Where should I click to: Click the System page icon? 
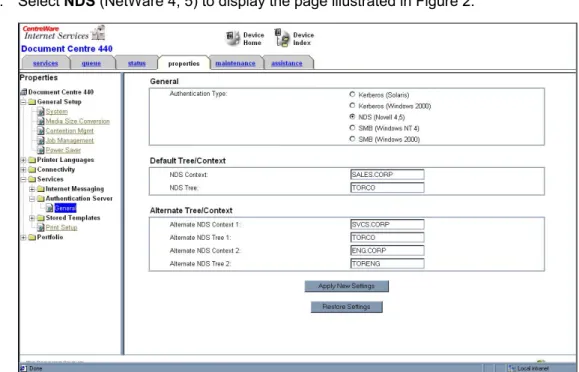(x=41, y=112)
